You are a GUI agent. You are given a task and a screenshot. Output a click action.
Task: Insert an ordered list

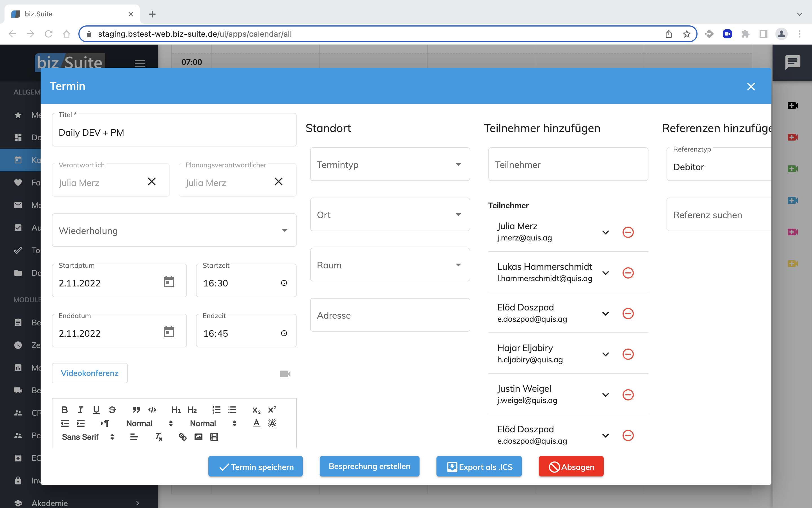pos(217,410)
